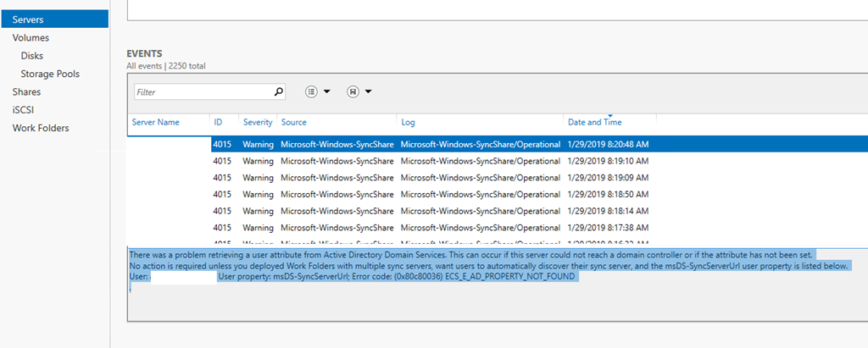
Task: Select Disks under Volumes
Action: [32, 56]
